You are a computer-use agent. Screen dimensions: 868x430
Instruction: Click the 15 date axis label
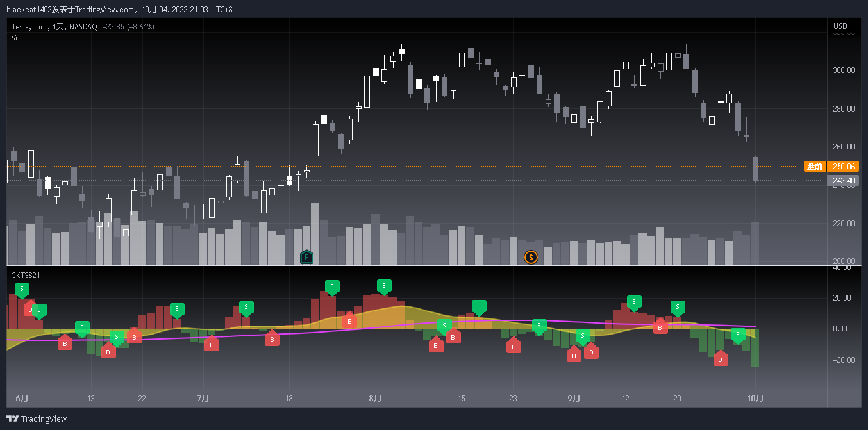click(462, 399)
